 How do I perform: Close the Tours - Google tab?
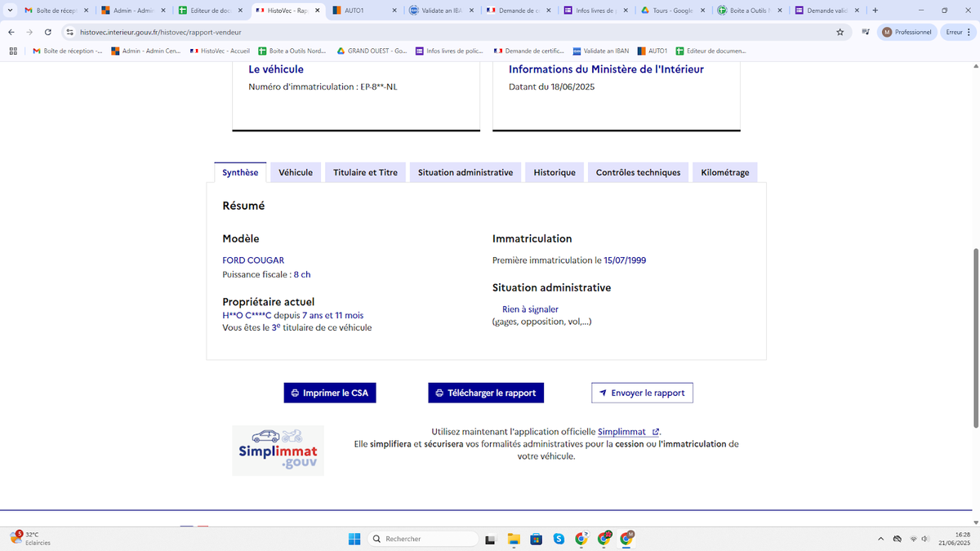(x=702, y=11)
